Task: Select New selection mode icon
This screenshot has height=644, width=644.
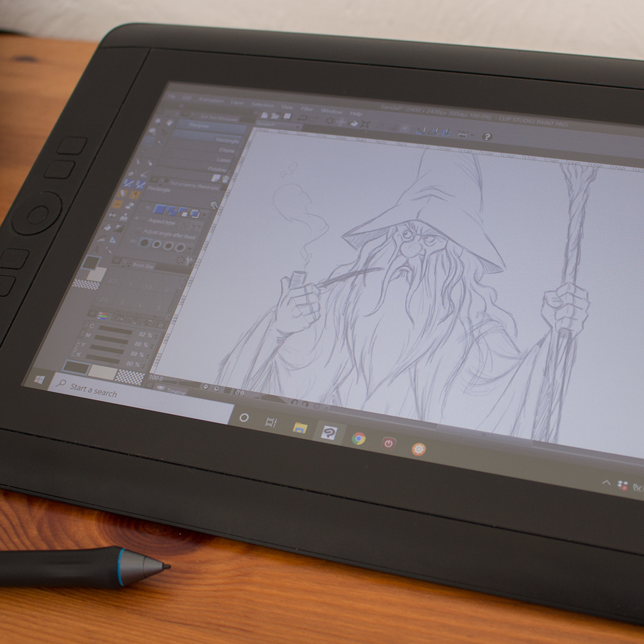Action: click(x=160, y=209)
